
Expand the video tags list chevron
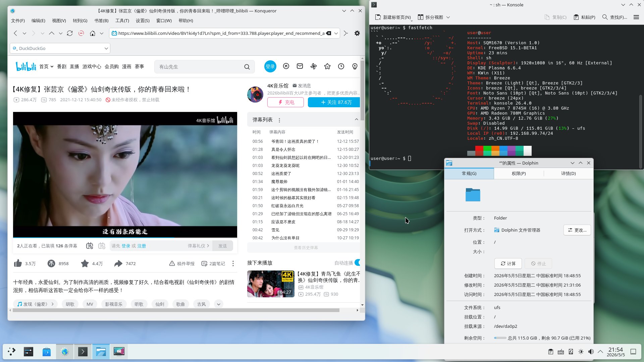coord(219,304)
